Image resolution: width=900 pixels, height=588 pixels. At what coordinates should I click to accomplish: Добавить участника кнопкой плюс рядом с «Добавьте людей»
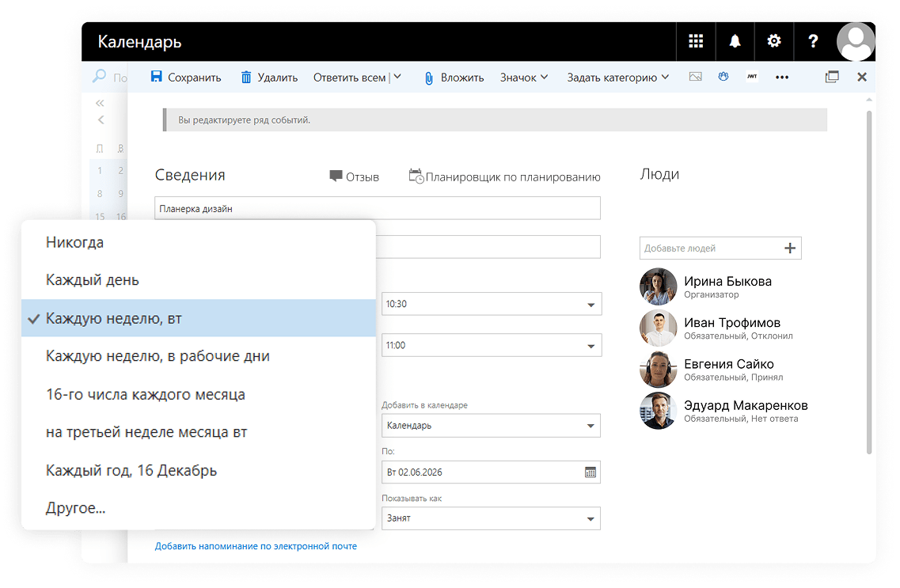pos(789,248)
